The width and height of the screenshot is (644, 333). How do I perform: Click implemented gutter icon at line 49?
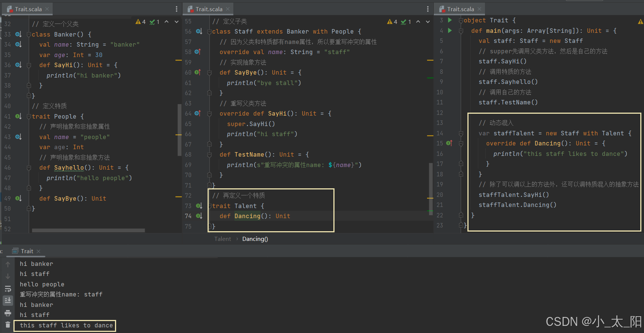coord(18,198)
